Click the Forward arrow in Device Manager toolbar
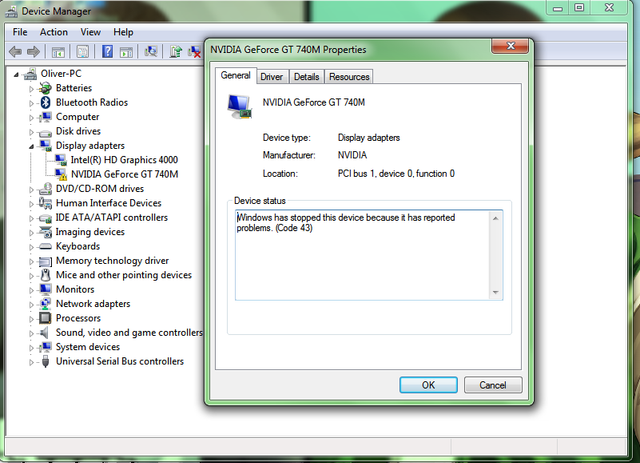 point(33,52)
